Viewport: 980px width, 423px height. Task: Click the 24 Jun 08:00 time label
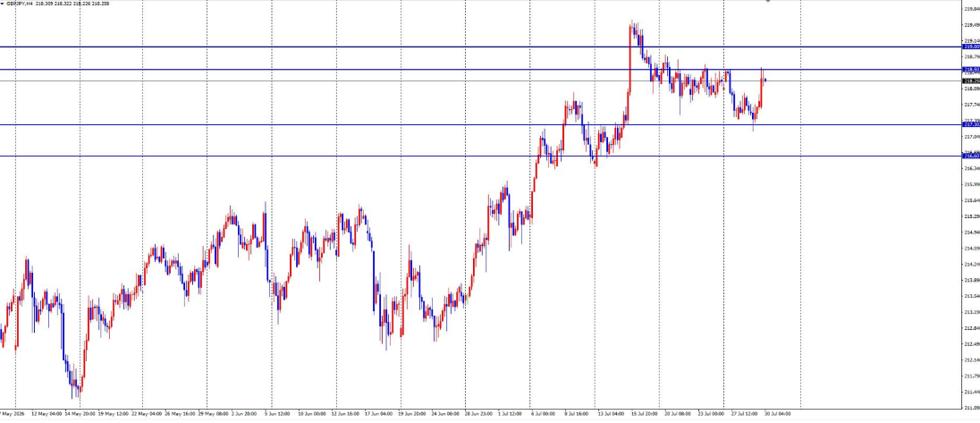445,414
